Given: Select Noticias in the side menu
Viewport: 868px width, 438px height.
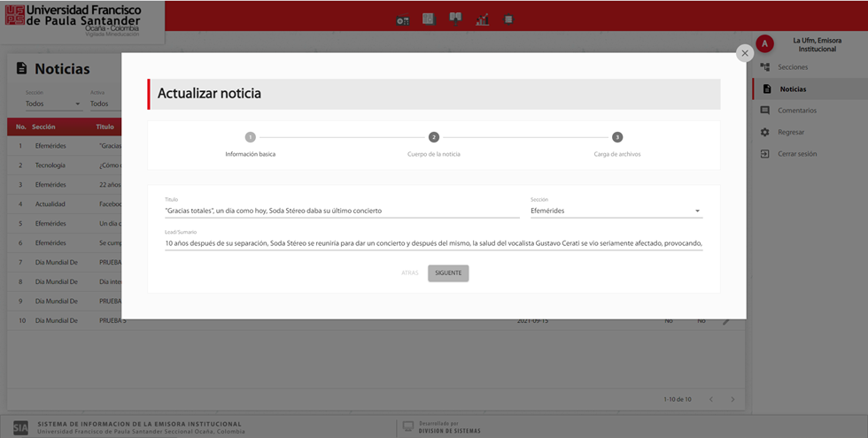Looking at the screenshot, I should pos(793,89).
